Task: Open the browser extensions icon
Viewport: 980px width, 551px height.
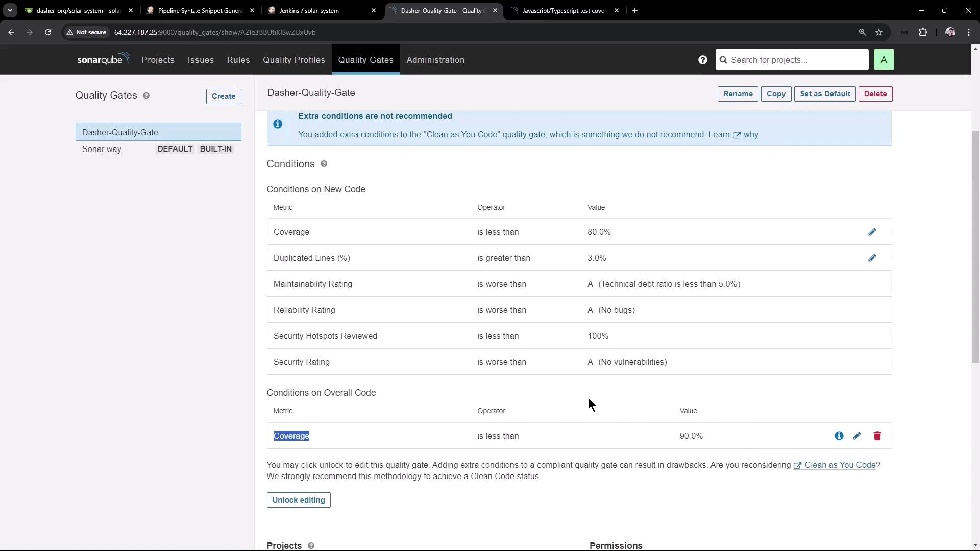Action: [923, 32]
